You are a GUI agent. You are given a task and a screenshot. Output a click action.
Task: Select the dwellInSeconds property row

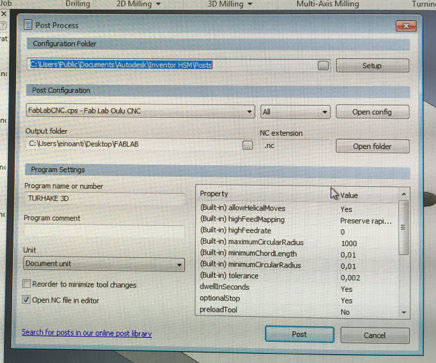[298, 288]
